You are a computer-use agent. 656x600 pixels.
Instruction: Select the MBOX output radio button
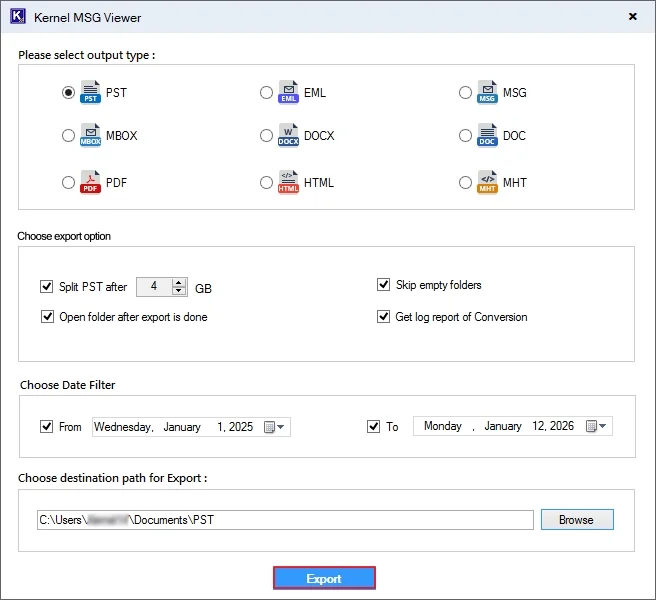(68, 135)
